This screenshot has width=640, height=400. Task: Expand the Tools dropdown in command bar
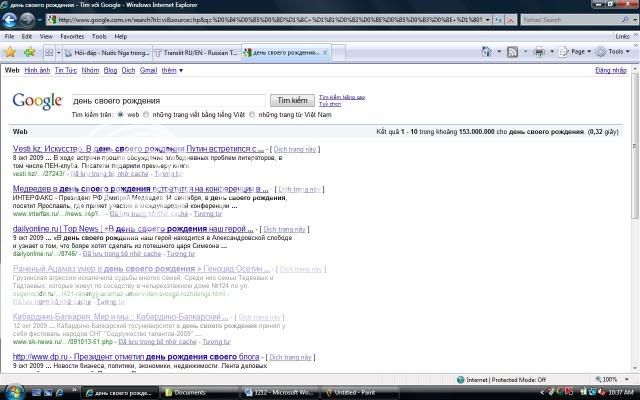tap(617, 51)
